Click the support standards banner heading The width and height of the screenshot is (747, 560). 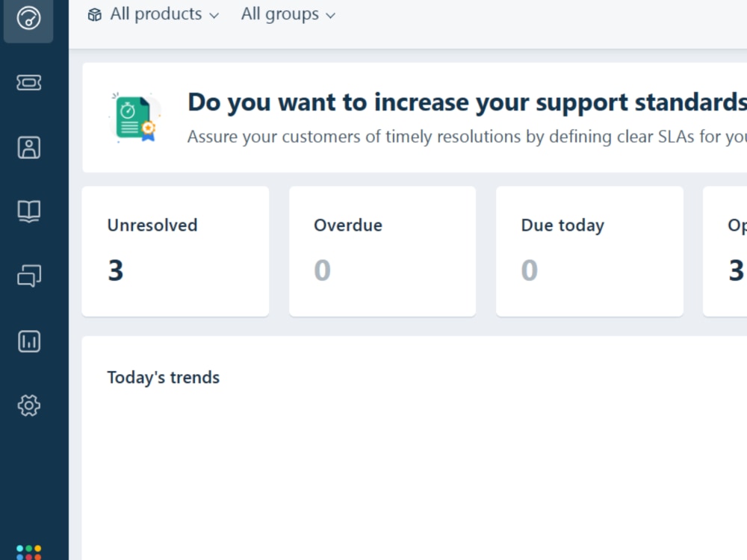tap(468, 102)
